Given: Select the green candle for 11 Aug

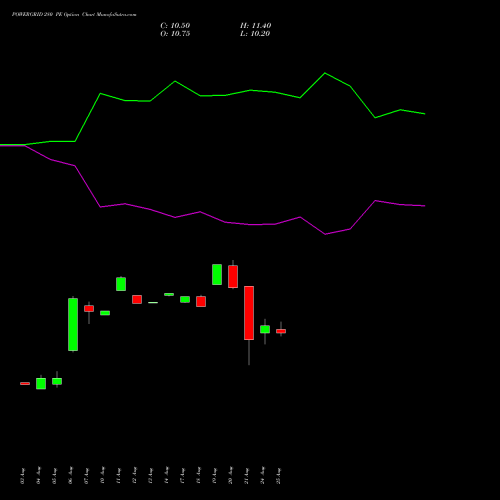Looking at the screenshot, I should [x=121, y=284].
